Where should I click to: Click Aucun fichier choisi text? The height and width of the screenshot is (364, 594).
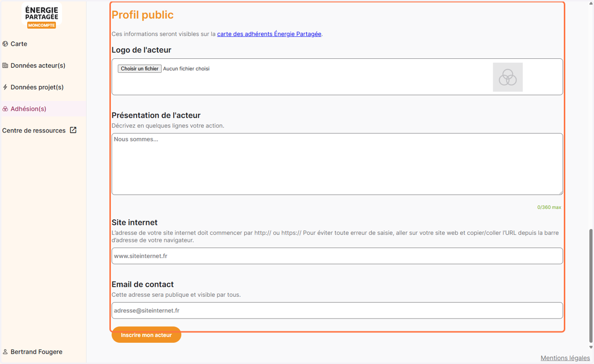click(186, 69)
